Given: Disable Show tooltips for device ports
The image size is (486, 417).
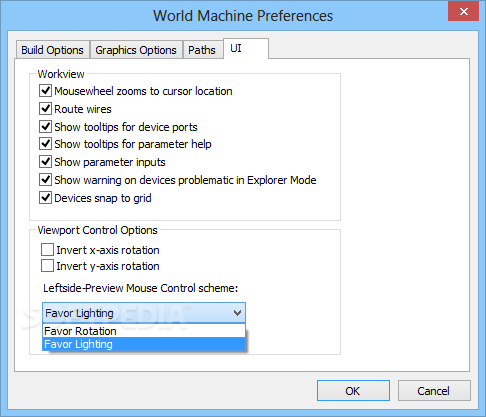Looking at the screenshot, I should 45,127.
